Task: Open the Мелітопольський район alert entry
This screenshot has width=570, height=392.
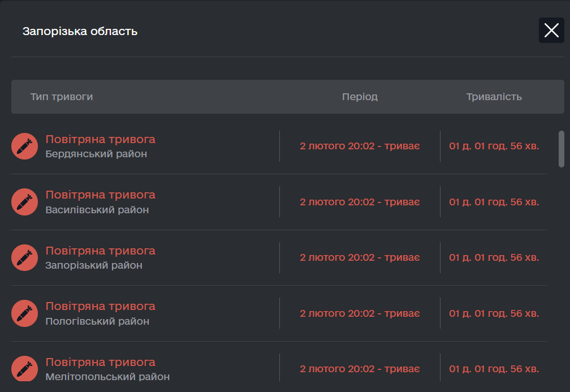Action: tap(100, 362)
